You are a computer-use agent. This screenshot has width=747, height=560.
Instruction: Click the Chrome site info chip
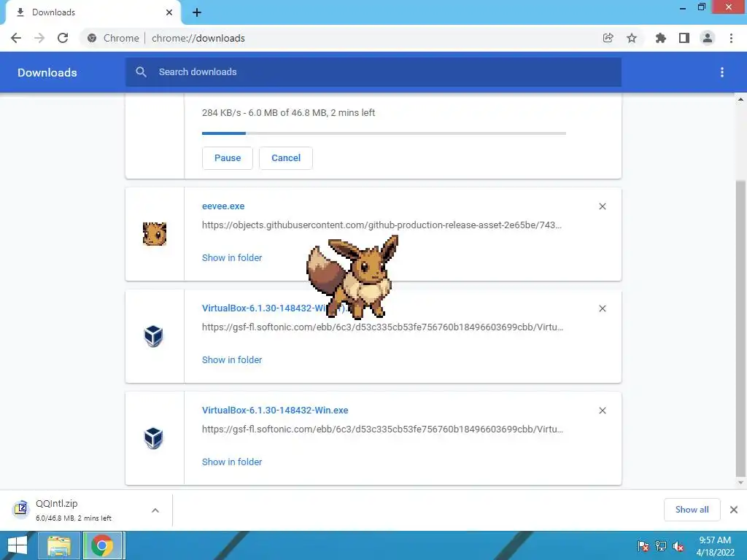point(113,38)
